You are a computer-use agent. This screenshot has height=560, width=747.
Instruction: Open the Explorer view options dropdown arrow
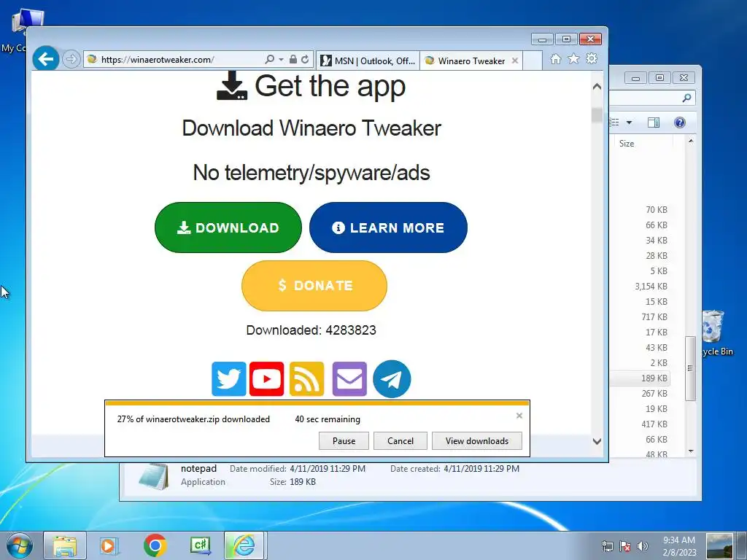[x=629, y=122]
